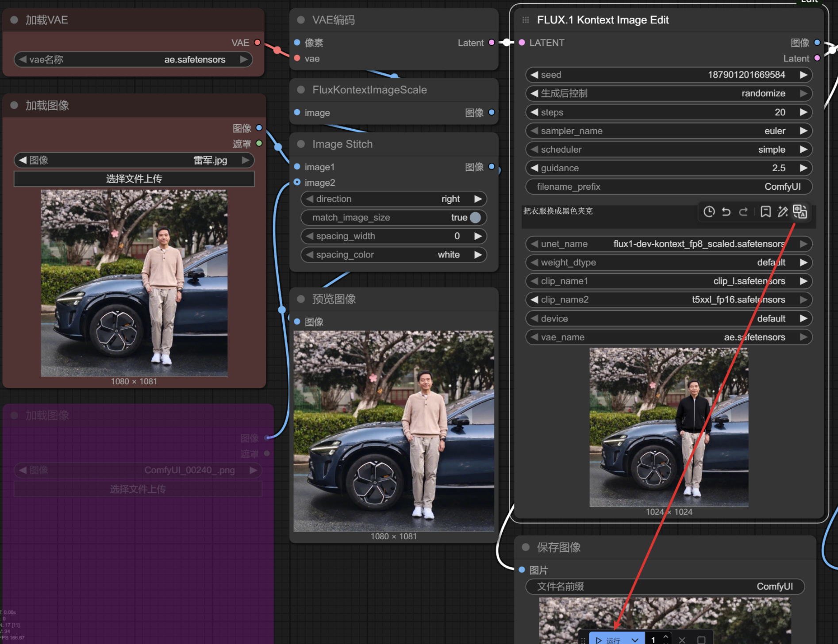Image resolution: width=838 pixels, height=644 pixels.
Task: Click the Chinese-English translate icon
Action: click(x=800, y=211)
